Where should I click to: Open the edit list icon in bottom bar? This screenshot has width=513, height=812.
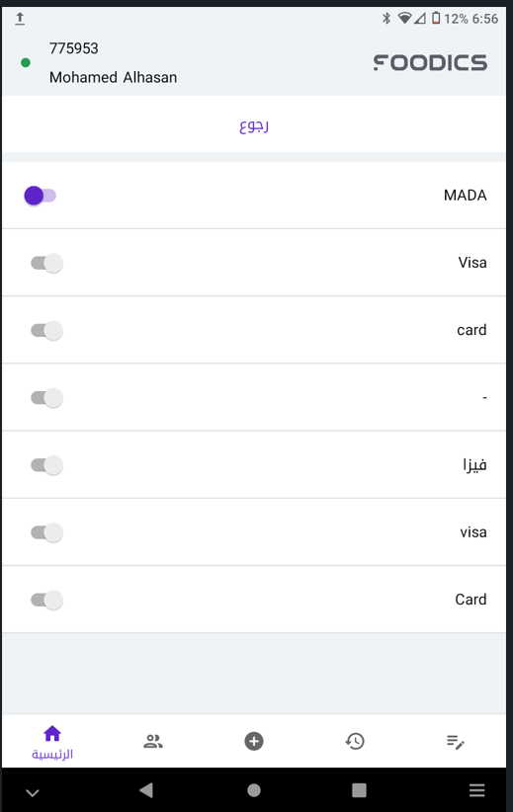coord(456,742)
